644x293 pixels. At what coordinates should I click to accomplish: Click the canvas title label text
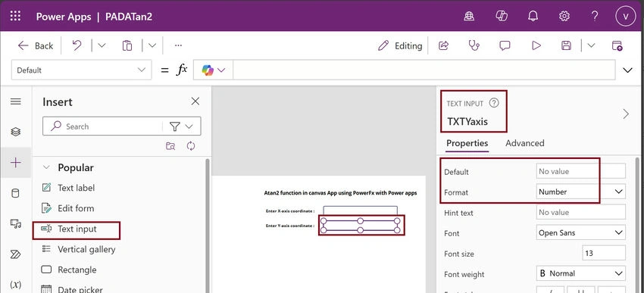point(341,193)
